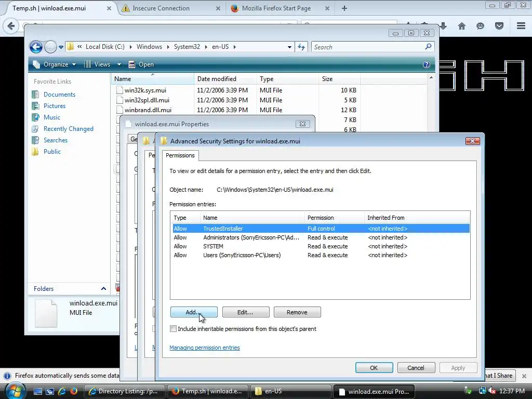Click the Firefox downloads arrow icon
The width and height of the screenshot is (532, 399).
tap(443, 26)
